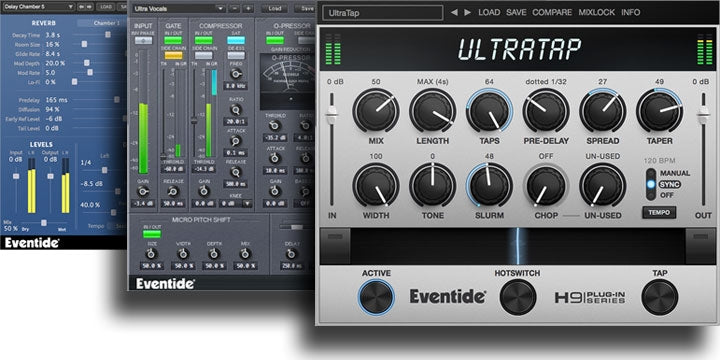
Task: Click Micro Pitch Shift MIX knob
Action: tap(245, 254)
